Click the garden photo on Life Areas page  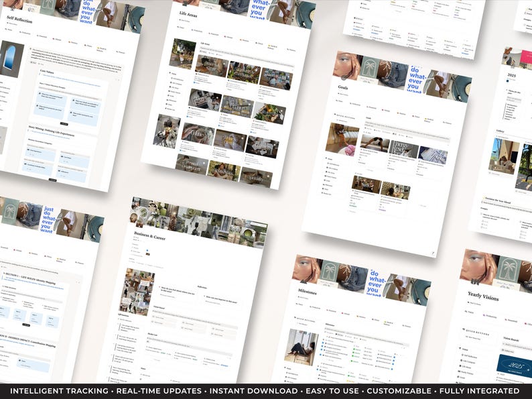tap(182, 54)
